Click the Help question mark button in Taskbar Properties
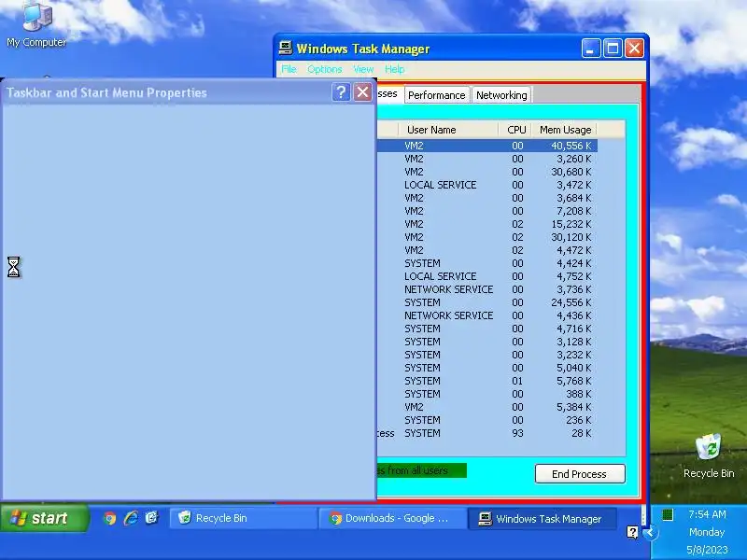Viewport: 747px width, 560px height. (x=341, y=91)
